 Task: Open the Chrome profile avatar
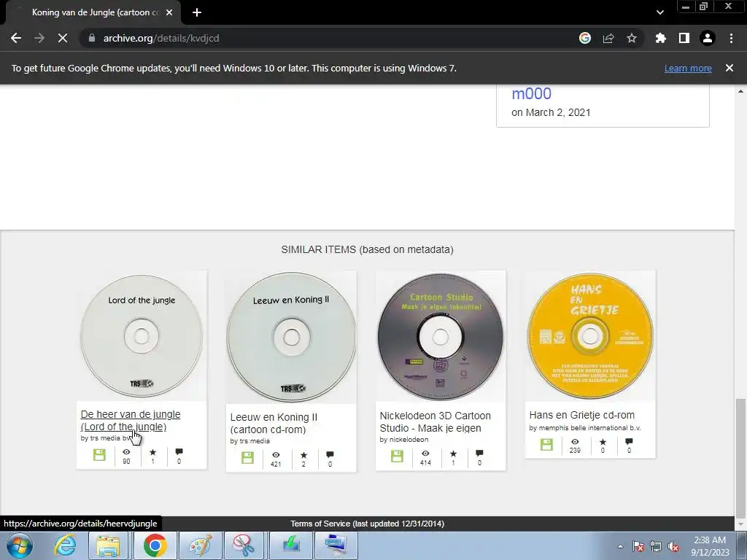click(x=708, y=38)
